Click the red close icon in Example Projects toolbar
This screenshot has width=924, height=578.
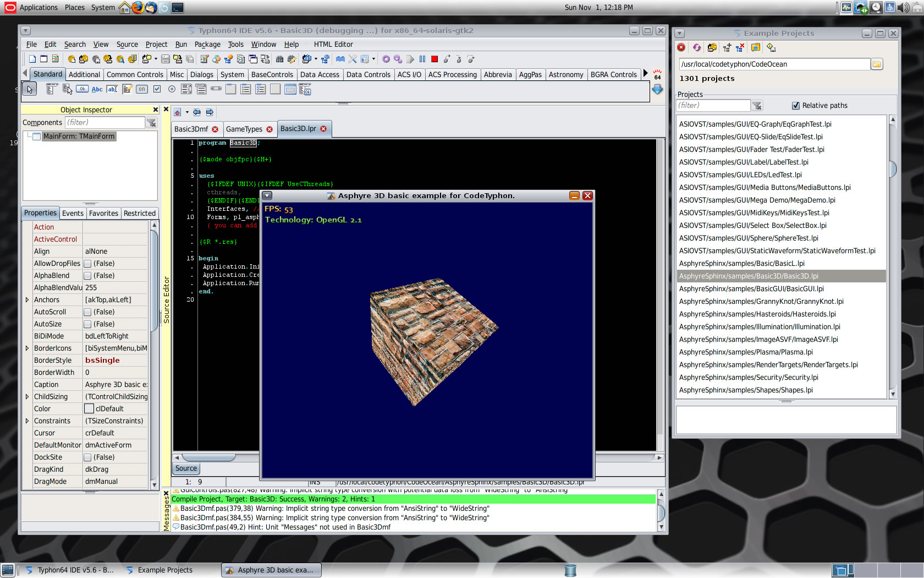coord(681,48)
